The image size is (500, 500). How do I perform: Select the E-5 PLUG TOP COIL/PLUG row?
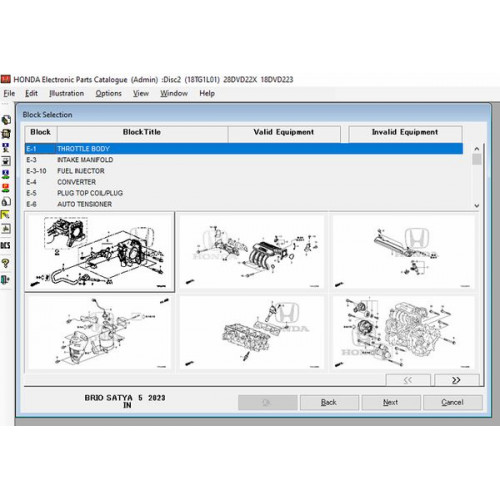point(244,193)
